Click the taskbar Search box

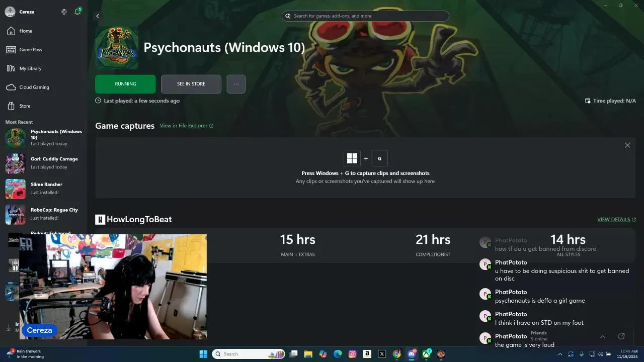pyautogui.click(x=249, y=354)
